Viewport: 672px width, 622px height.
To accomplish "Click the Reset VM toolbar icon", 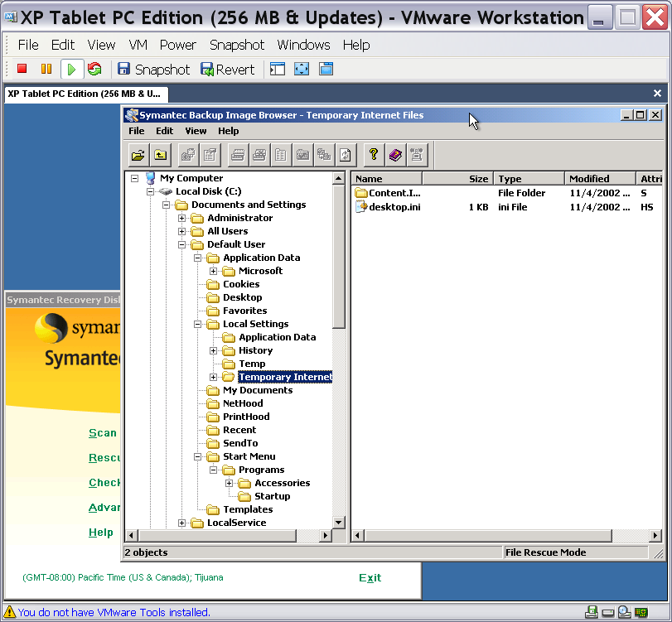I will (94, 70).
